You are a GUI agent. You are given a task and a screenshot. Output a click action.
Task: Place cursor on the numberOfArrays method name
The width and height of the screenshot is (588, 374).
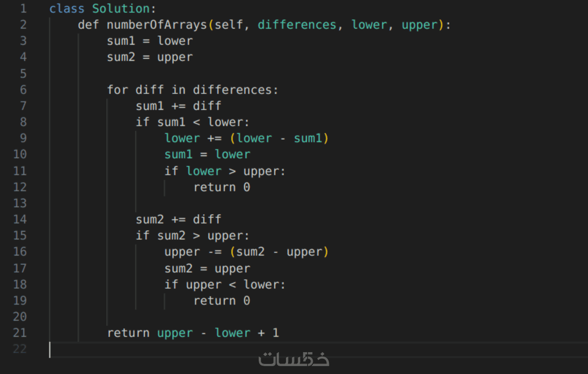tap(156, 25)
